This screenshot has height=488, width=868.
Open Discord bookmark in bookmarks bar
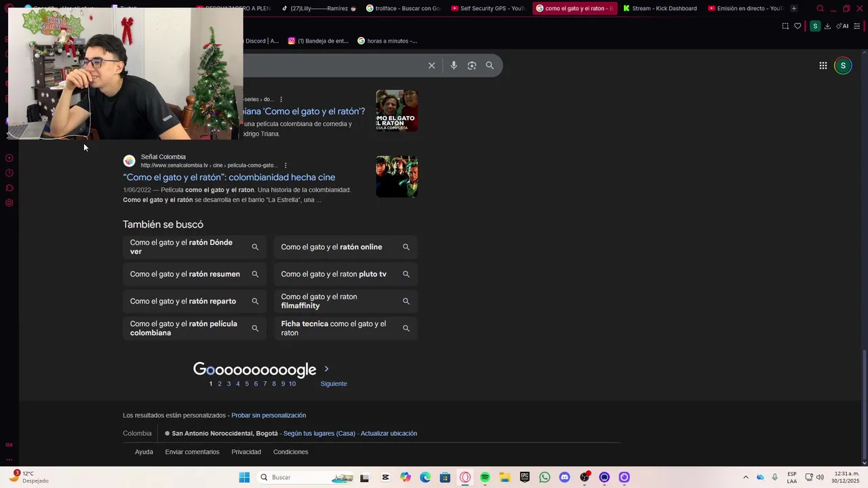pos(261,41)
